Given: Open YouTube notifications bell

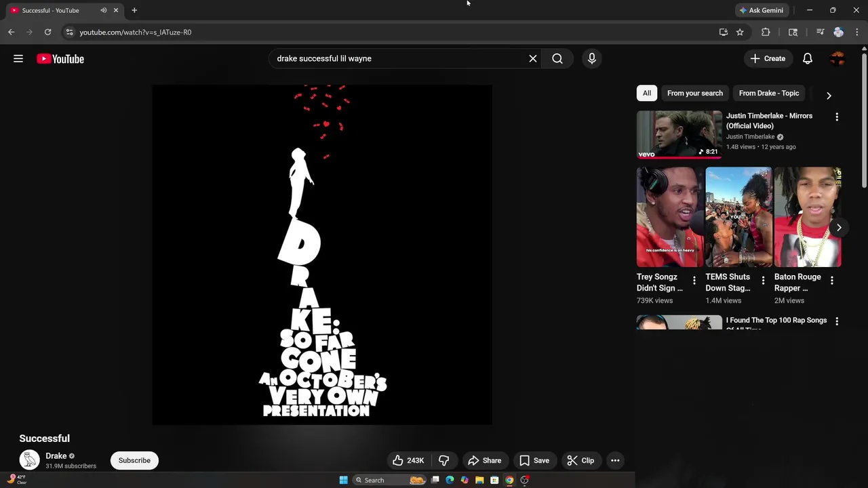Looking at the screenshot, I should (x=808, y=58).
